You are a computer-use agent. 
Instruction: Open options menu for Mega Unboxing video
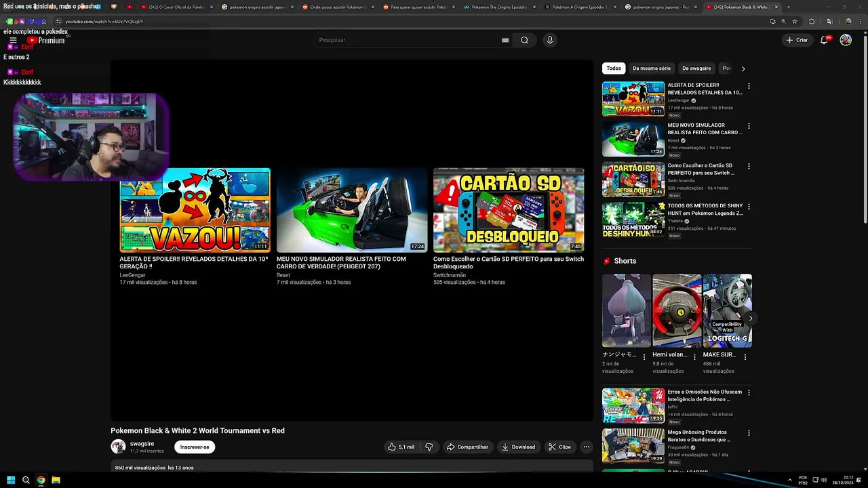749,432
